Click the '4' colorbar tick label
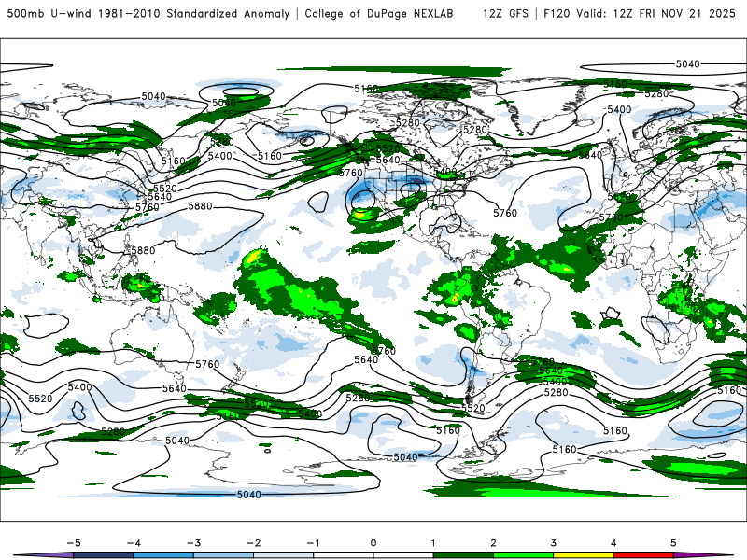Screen dimensions: 747x560 pyautogui.click(x=613, y=543)
